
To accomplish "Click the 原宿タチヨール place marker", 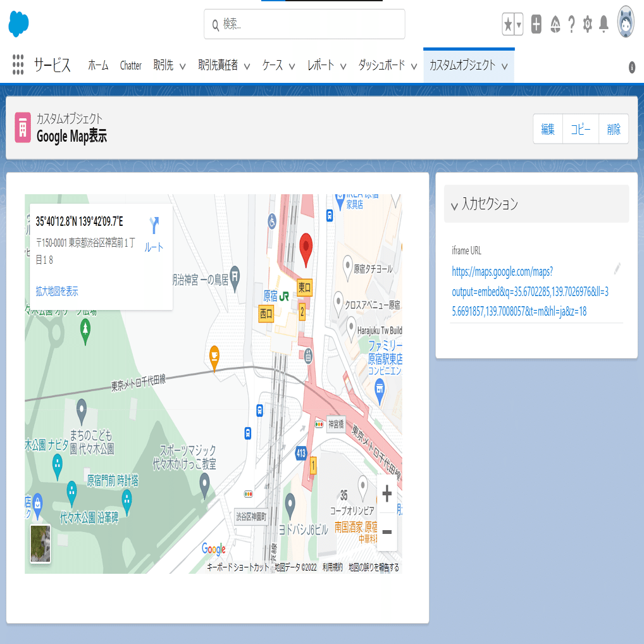I will 348,268.
